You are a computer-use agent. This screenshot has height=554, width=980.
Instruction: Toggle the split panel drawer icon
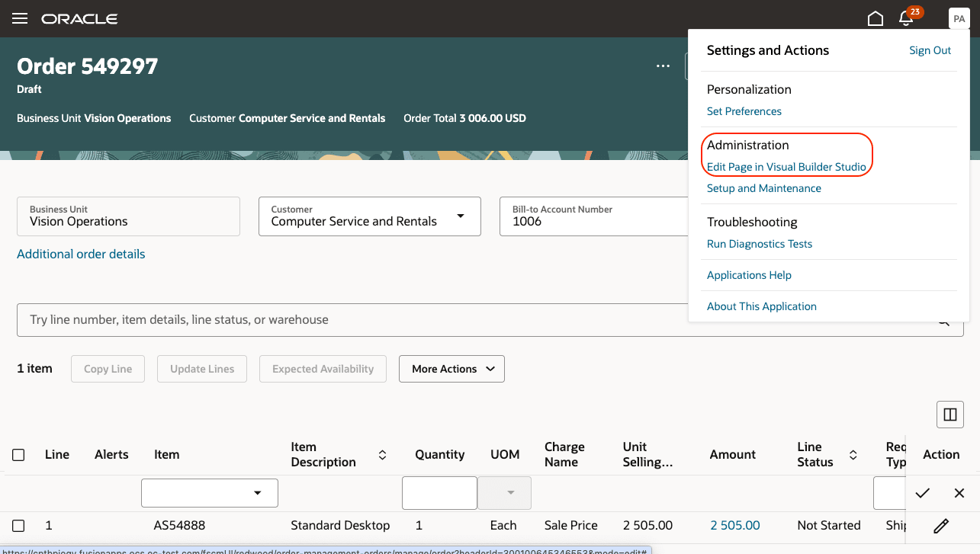[x=949, y=415]
